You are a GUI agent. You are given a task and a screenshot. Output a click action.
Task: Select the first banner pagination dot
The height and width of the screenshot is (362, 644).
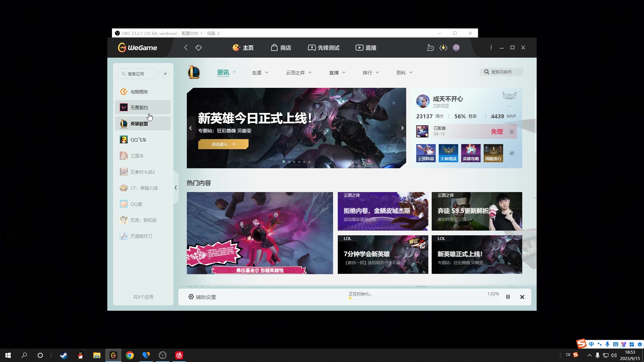tap(284, 162)
